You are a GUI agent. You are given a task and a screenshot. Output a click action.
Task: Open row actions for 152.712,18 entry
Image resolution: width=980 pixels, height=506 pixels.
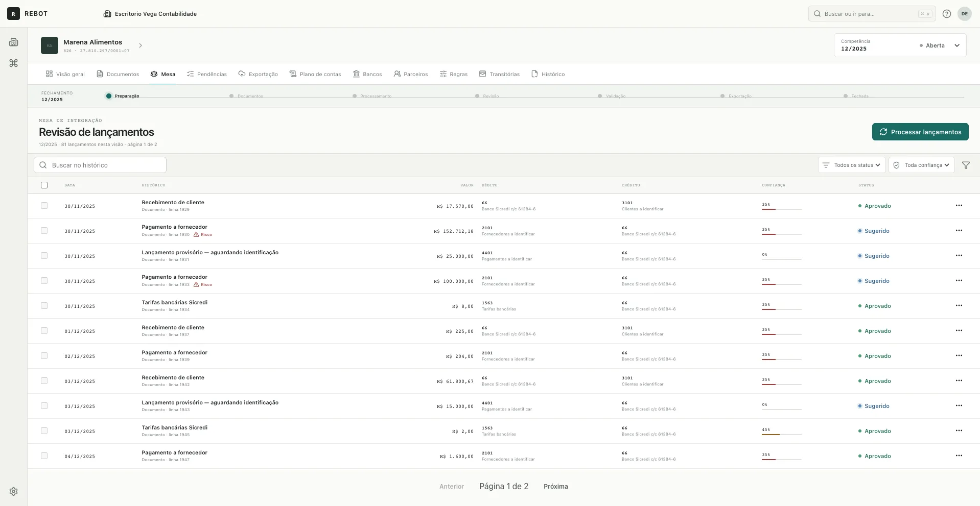click(959, 230)
